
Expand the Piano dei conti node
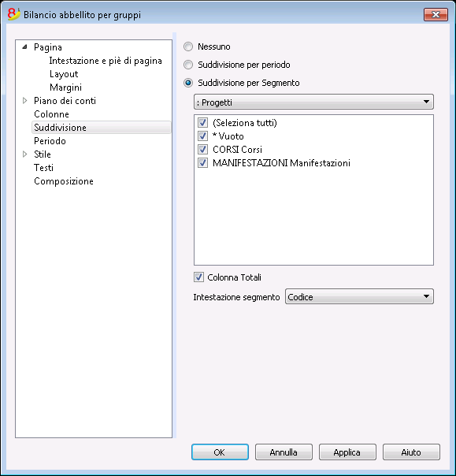click(x=25, y=101)
